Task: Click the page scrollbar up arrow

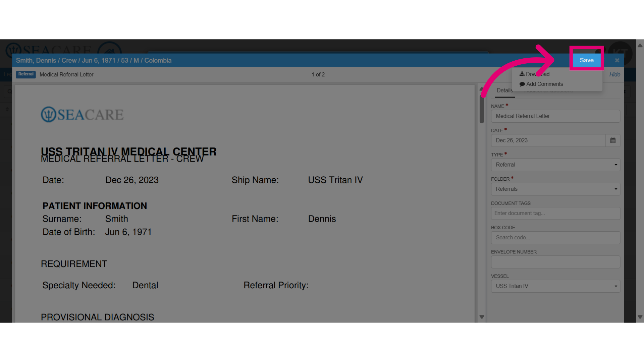Action: tap(640, 45)
